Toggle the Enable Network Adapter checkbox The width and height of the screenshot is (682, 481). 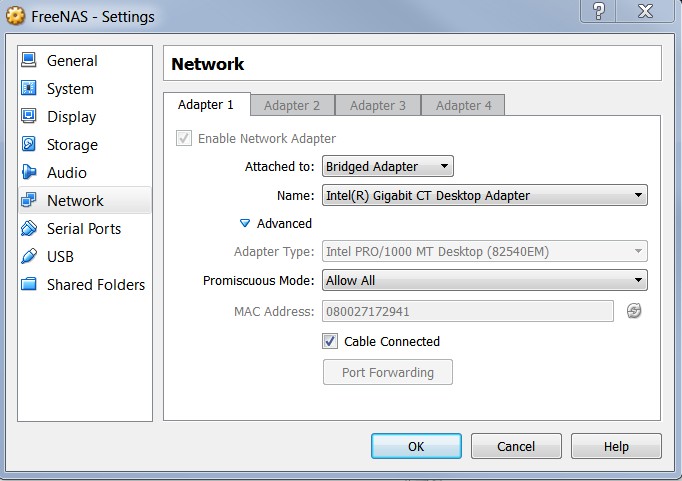(x=184, y=139)
